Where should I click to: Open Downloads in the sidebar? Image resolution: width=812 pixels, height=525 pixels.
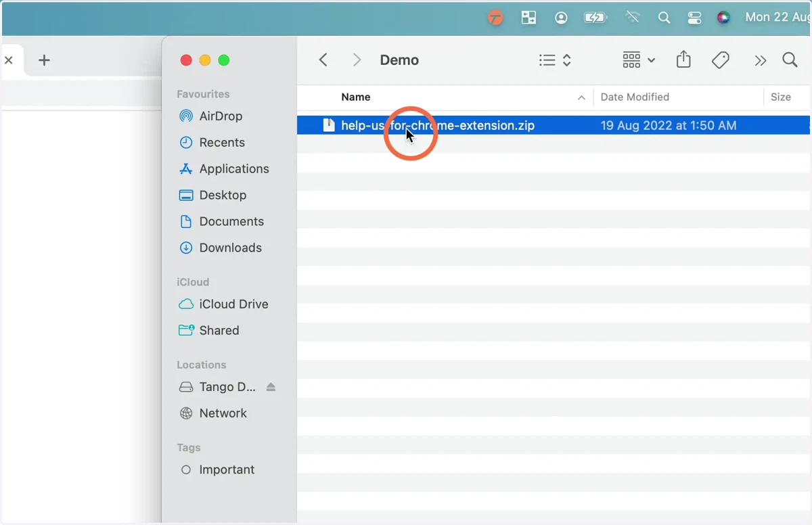220,248
